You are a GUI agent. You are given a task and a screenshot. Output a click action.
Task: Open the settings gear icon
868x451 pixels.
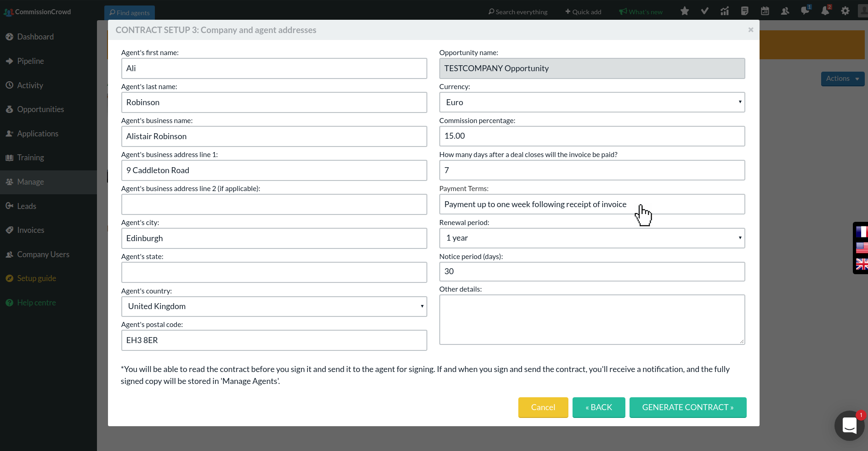click(845, 11)
